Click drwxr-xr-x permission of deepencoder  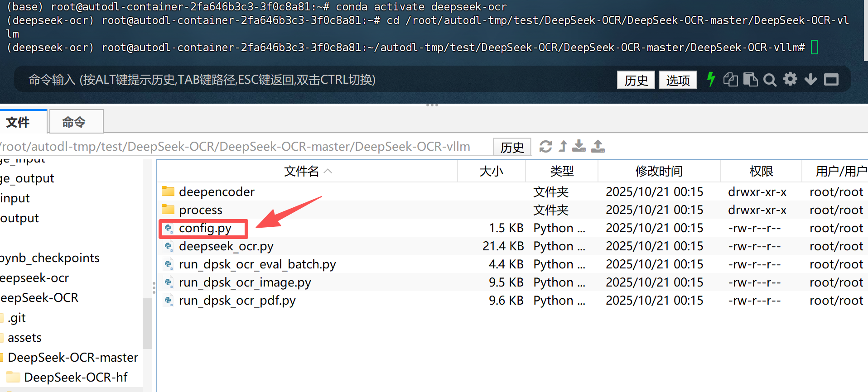[757, 192]
